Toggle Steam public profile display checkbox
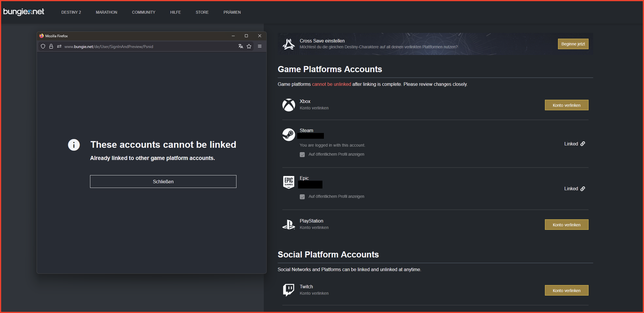This screenshot has height=313, width=644. (x=302, y=154)
